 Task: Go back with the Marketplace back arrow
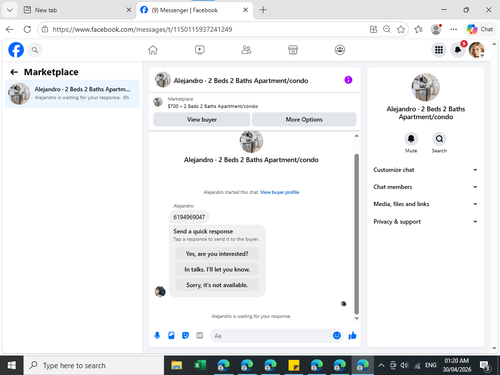click(14, 72)
